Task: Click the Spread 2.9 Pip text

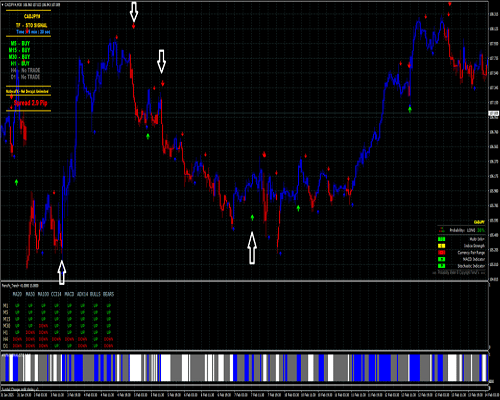Action: point(31,103)
